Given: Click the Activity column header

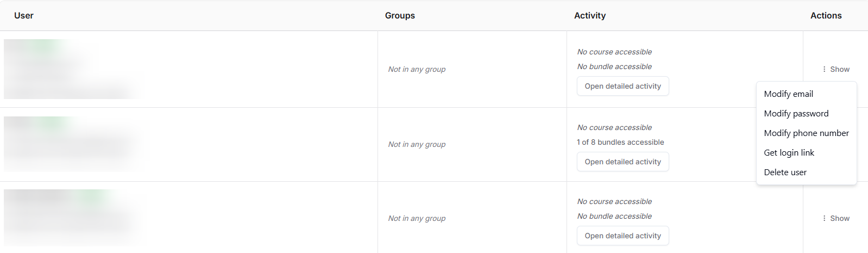Looking at the screenshot, I should tap(590, 16).
